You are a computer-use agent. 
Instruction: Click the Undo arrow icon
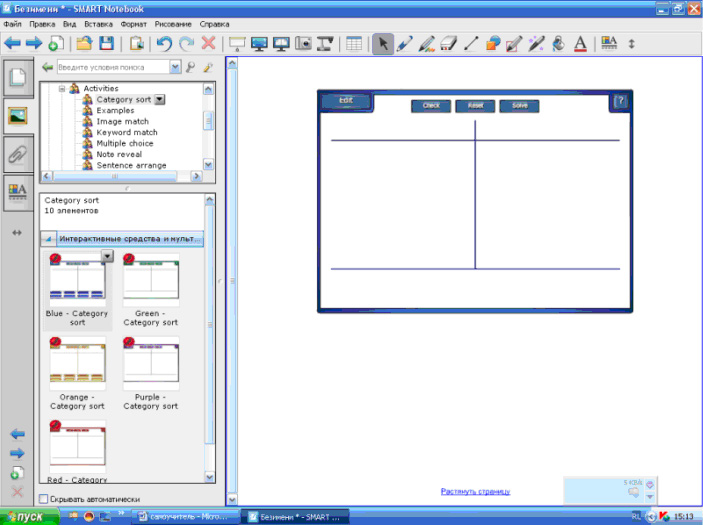point(164,44)
